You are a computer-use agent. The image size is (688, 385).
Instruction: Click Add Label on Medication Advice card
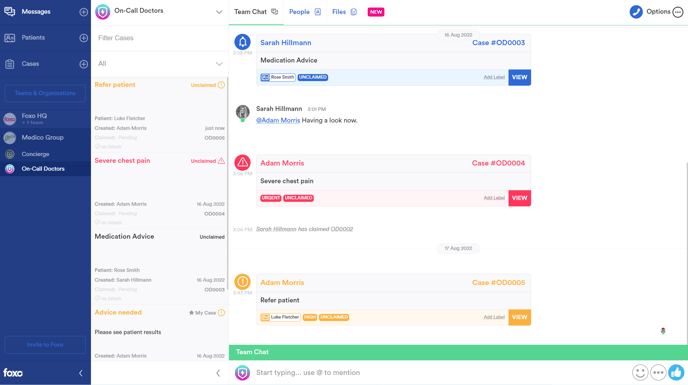pyautogui.click(x=494, y=77)
